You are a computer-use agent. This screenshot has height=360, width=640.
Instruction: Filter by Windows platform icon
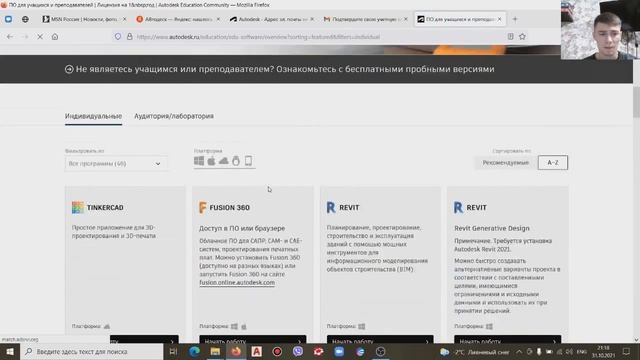199,161
